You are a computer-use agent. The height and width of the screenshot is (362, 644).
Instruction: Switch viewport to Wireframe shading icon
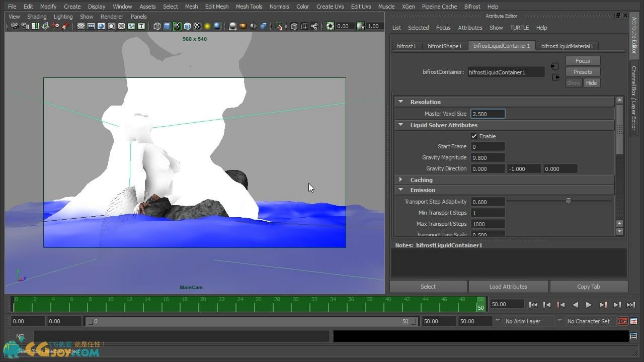pyautogui.click(x=157, y=26)
